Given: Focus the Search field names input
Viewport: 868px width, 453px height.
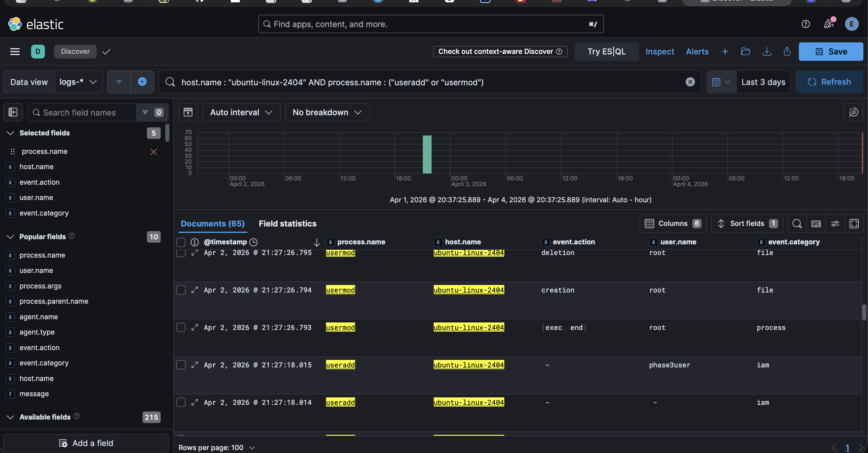Looking at the screenshot, I should [x=82, y=112].
